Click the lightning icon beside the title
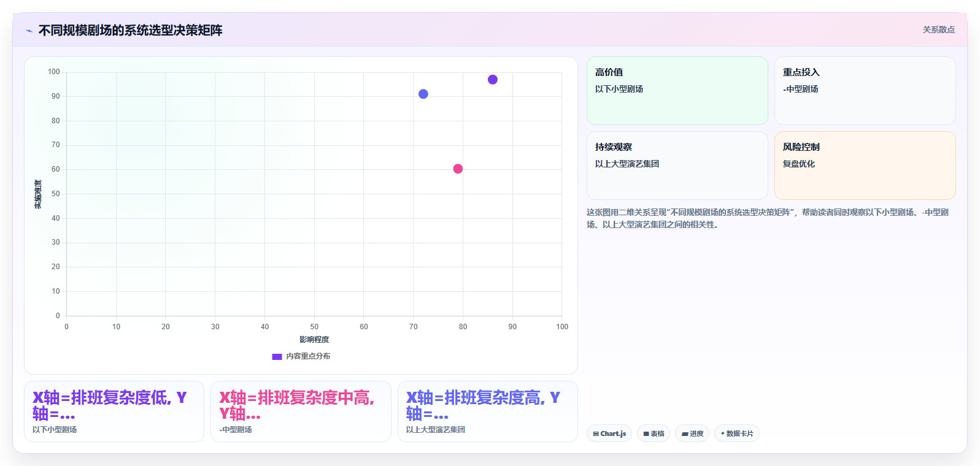The image size is (980, 466). click(x=29, y=31)
